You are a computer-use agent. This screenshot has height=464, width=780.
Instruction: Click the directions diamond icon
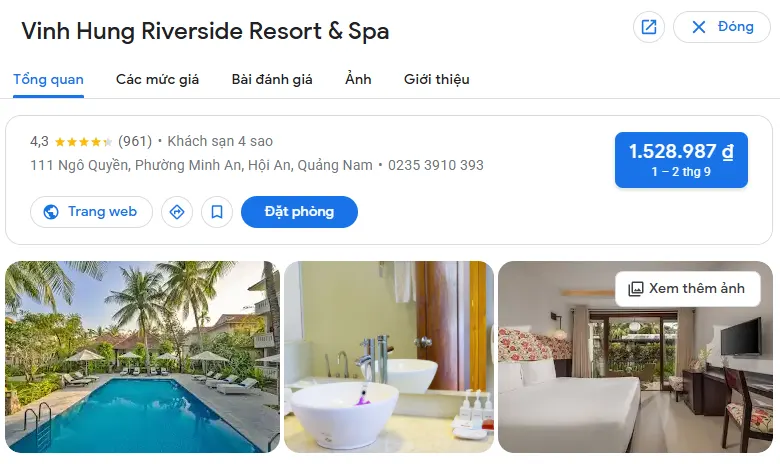click(x=177, y=212)
